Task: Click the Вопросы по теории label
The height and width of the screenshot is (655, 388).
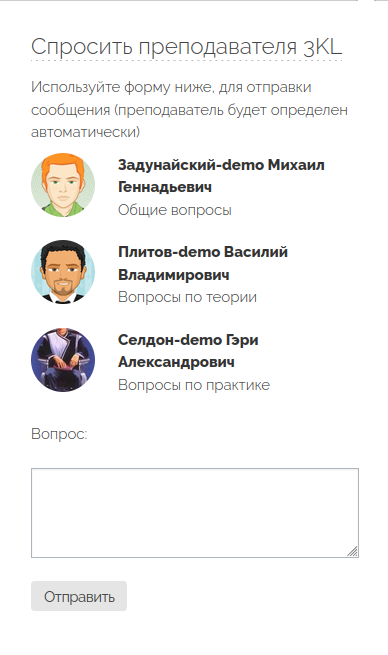Action: [187, 297]
